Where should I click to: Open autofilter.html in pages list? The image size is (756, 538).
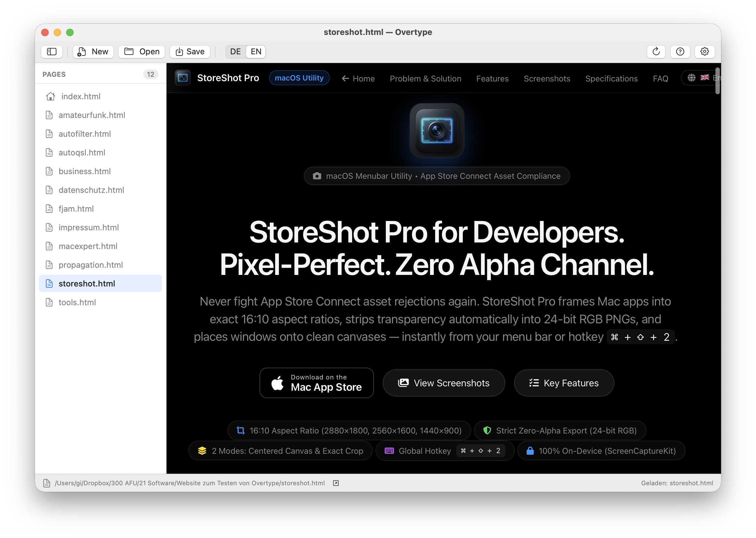[x=100, y=134]
